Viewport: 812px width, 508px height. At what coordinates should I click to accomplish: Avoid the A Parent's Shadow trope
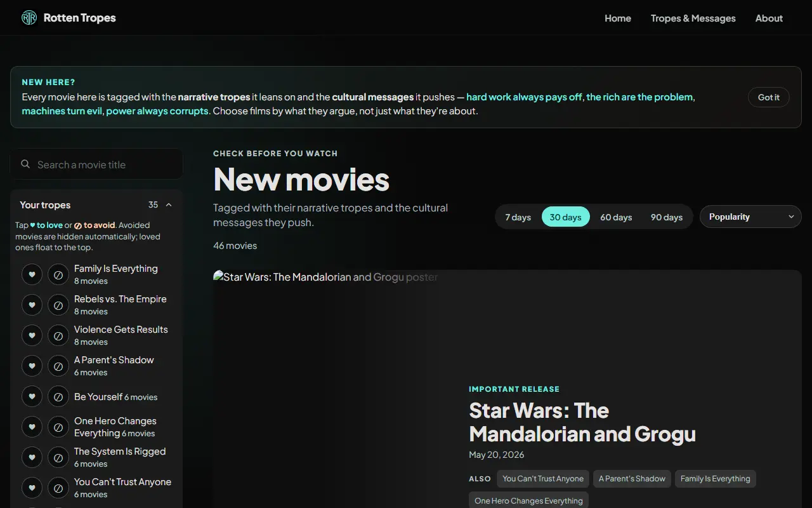(x=58, y=366)
